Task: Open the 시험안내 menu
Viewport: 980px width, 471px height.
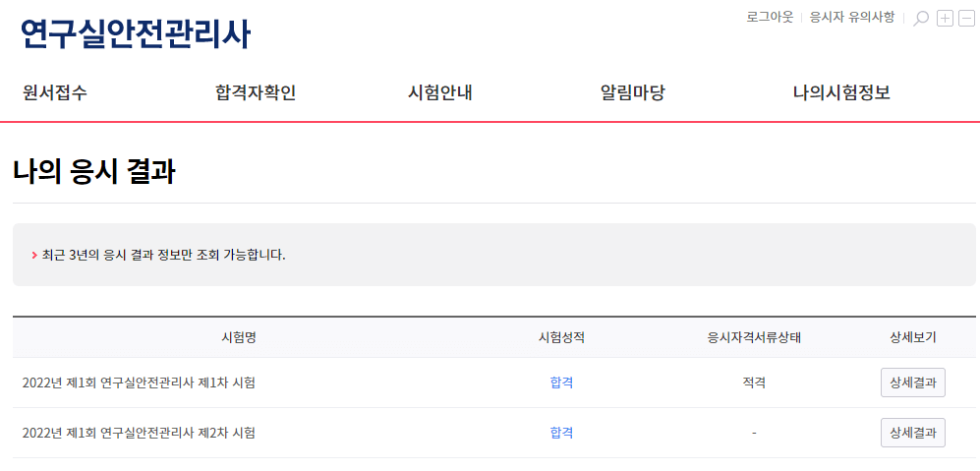Action: click(440, 92)
